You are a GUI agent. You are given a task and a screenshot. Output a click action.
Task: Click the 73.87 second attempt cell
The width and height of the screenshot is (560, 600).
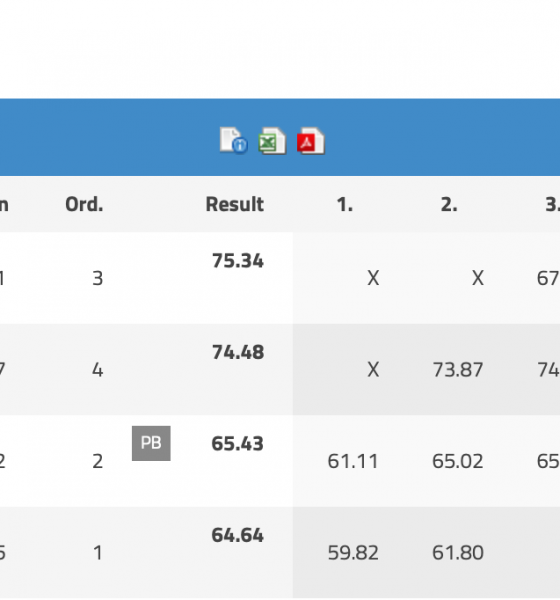coord(458,370)
